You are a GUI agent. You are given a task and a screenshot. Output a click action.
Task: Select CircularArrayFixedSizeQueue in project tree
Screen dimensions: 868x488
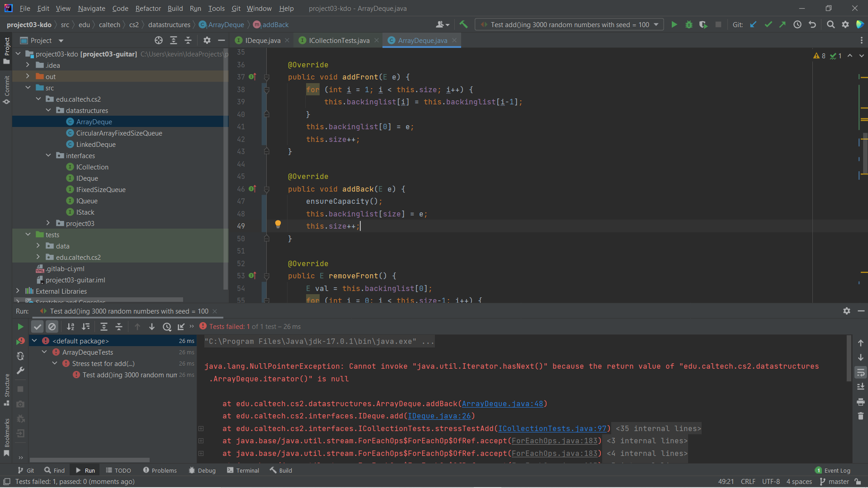[x=119, y=133]
